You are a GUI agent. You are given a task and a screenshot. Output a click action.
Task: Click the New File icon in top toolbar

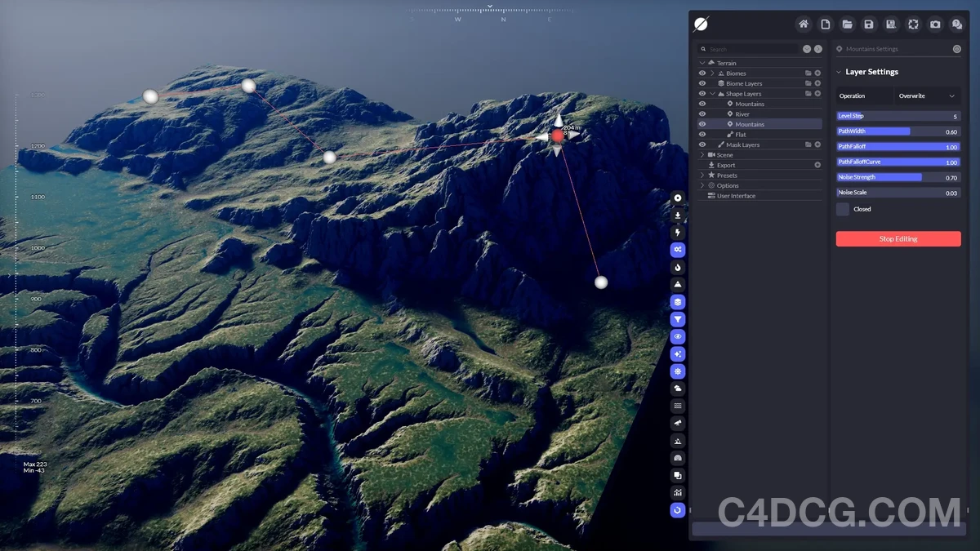tap(825, 24)
